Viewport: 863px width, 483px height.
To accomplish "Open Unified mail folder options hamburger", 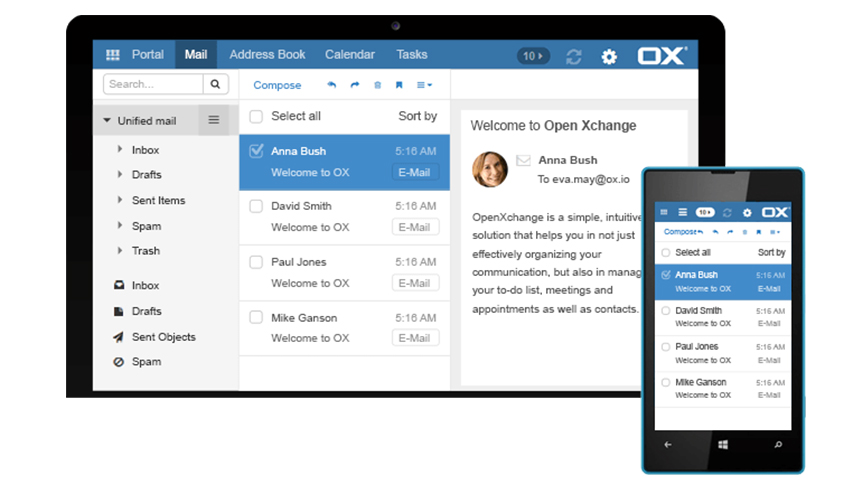I will (x=214, y=120).
